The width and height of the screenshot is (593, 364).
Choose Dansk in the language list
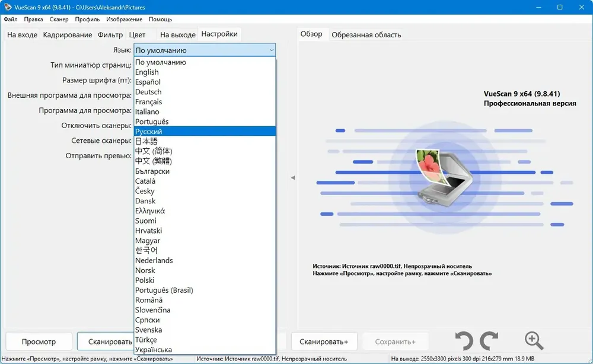coord(205,201)
